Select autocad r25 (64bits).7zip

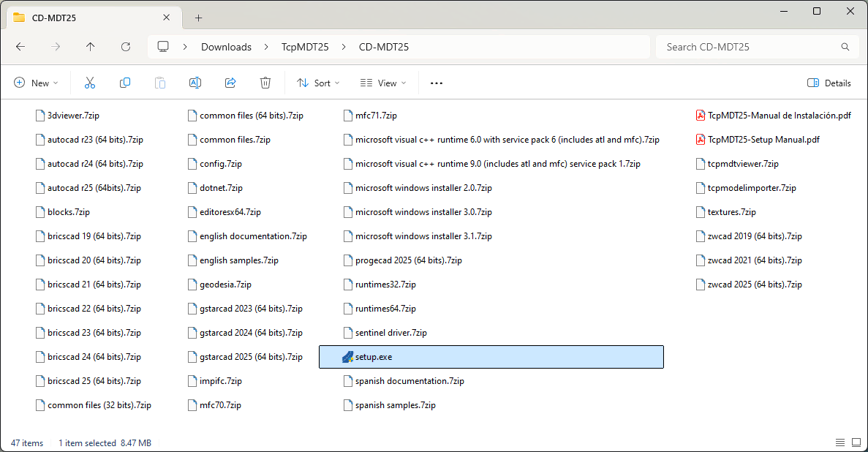88,189
